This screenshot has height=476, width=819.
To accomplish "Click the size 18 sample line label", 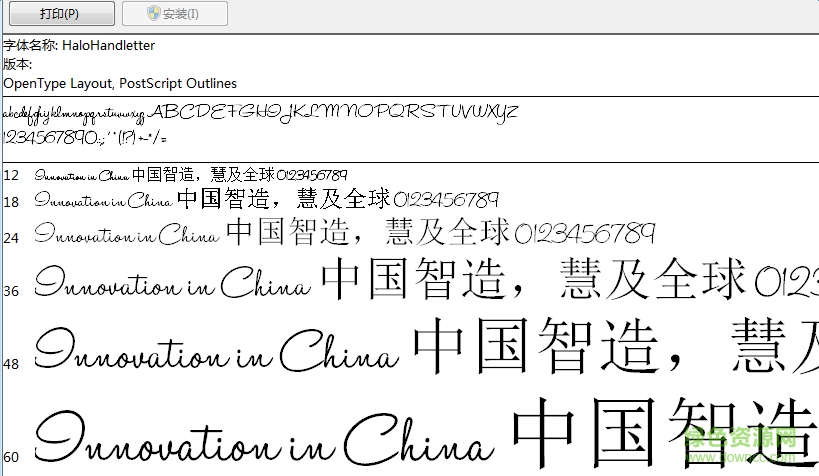I will [x=11, y=202].
